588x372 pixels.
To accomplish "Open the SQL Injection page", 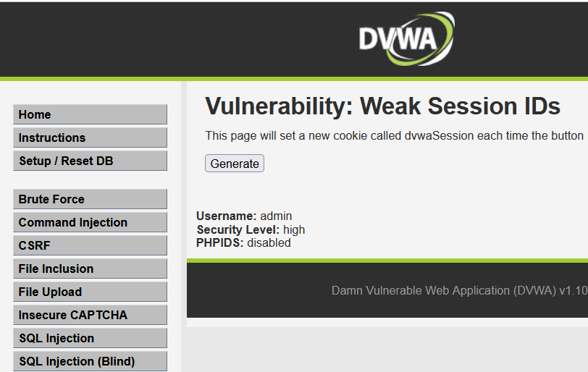I will point(90,339).
